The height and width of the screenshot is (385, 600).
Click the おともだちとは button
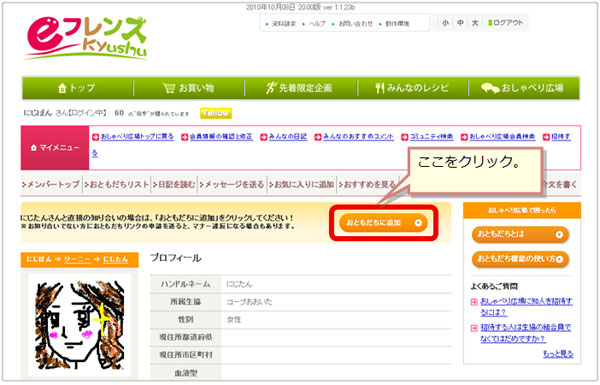click(x=520, y=234)
